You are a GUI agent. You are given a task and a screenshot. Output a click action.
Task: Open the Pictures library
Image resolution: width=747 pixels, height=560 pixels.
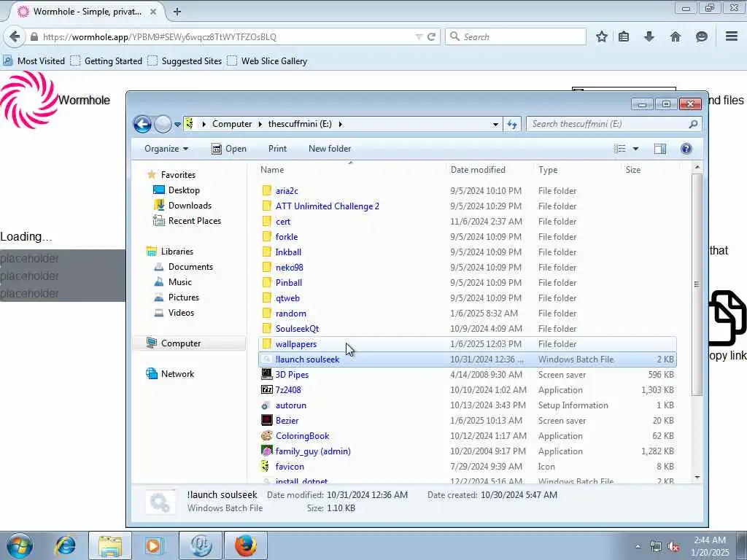pyautogui.click(x=177, y=297)
